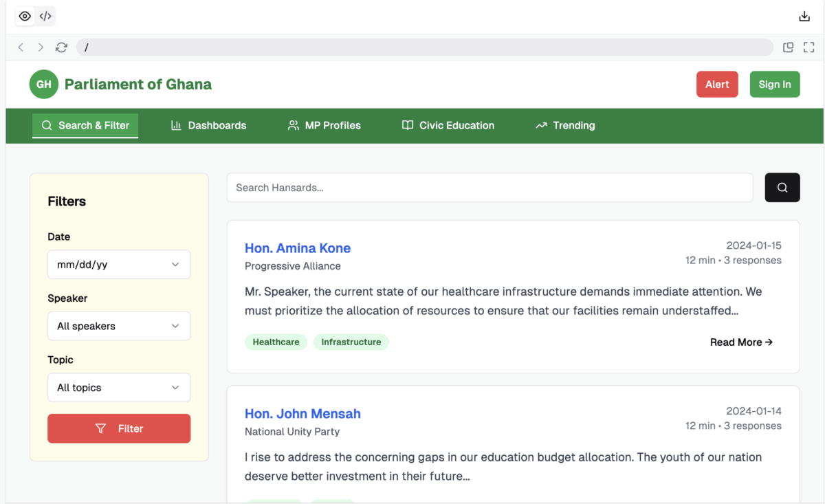Click the Parliament of Ghana title
This screenshot has width=825, height=504.
coord(138,85)
